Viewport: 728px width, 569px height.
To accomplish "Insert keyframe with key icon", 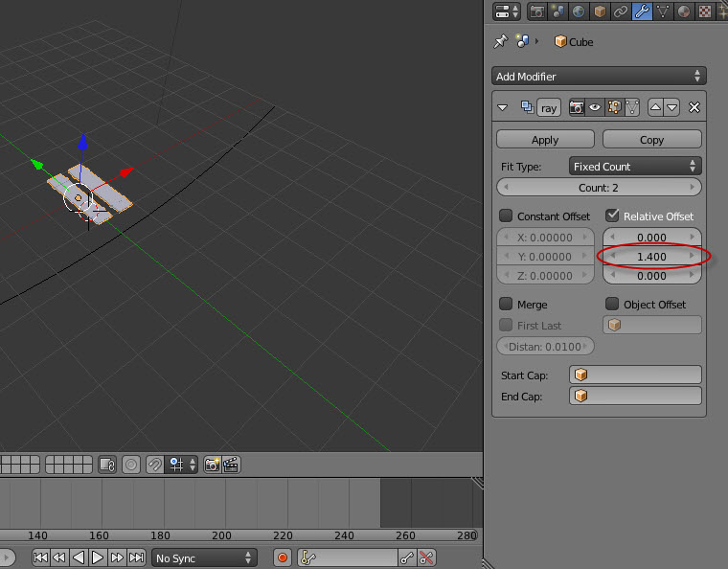I will [407, 558].
